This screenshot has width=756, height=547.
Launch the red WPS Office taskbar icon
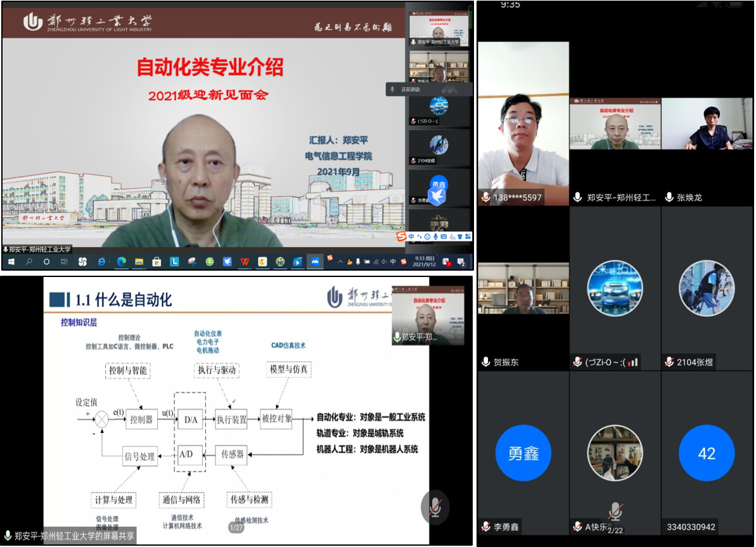click(x=244, y=261)
